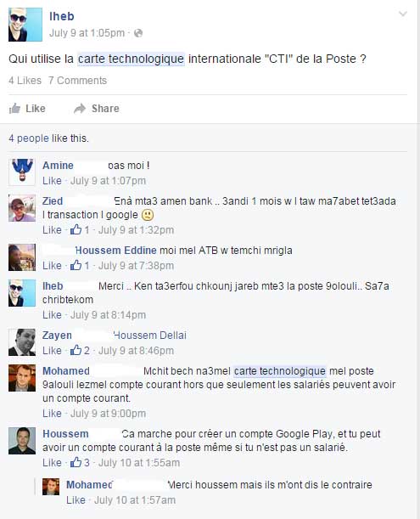Open Iheb's profile picture in the post header

click(25, 25)
